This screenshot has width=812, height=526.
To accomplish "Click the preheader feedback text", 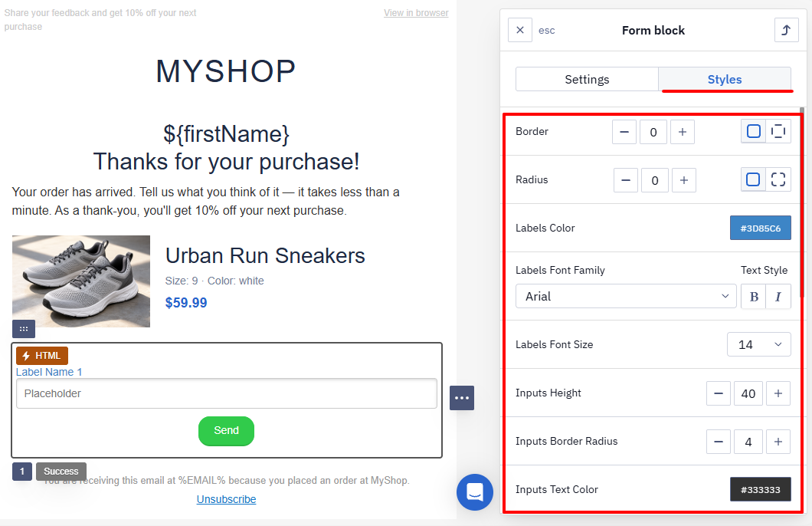I will click(x=100, y=20).
